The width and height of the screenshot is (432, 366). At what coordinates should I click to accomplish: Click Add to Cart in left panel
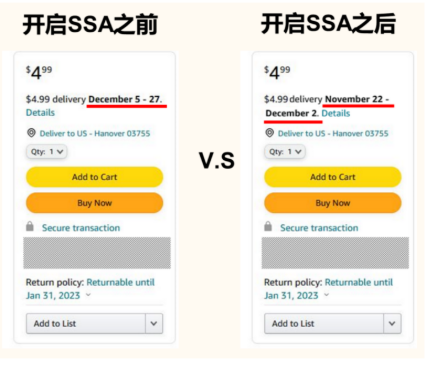[x=94, y=177]
